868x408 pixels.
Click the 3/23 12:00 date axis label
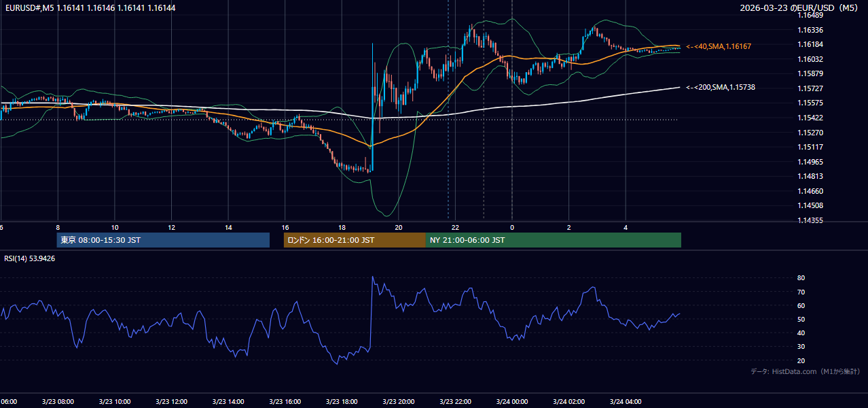[x=171, y=402]
